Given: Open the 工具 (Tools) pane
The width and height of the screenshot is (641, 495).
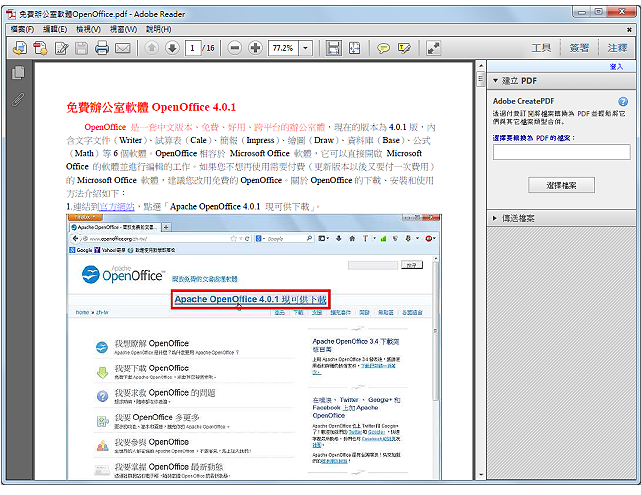Looking at the screenshot, I should point(541,48).
